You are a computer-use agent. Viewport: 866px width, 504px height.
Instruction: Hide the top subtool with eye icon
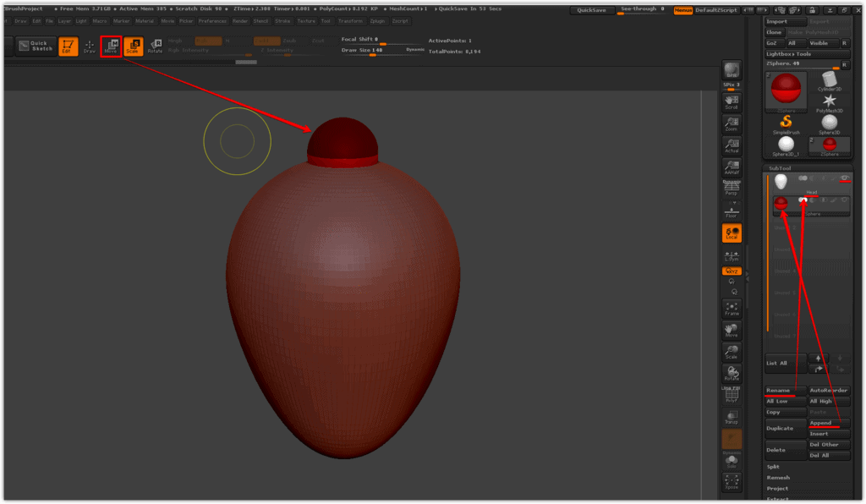(843, 178)
